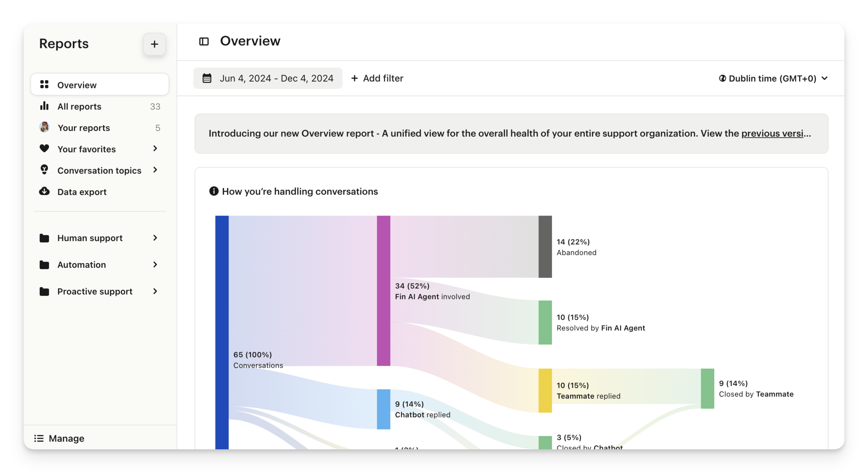Viewport: 868px width, 473px height.
Task: Open the Dublin time timezone dropdown
Action: coord(773,78)
